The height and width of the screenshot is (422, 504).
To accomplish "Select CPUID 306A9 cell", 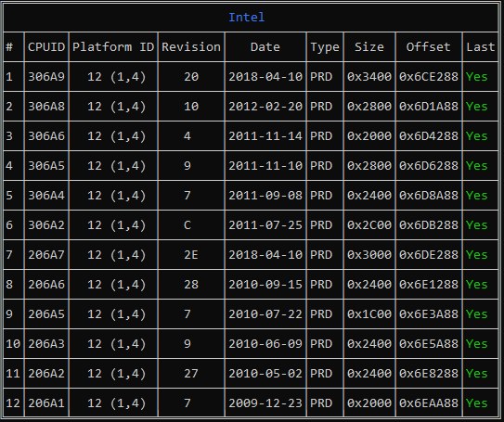I will [46, 77].
